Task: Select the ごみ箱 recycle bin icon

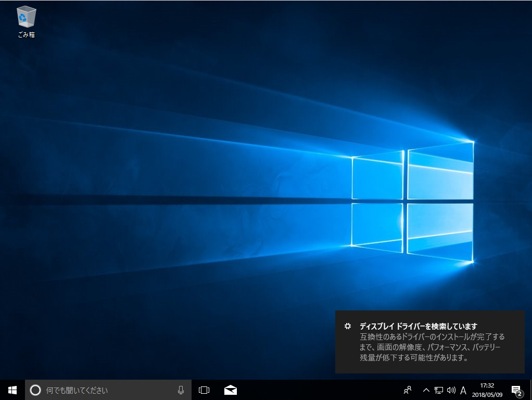Action: coord(26,21)
